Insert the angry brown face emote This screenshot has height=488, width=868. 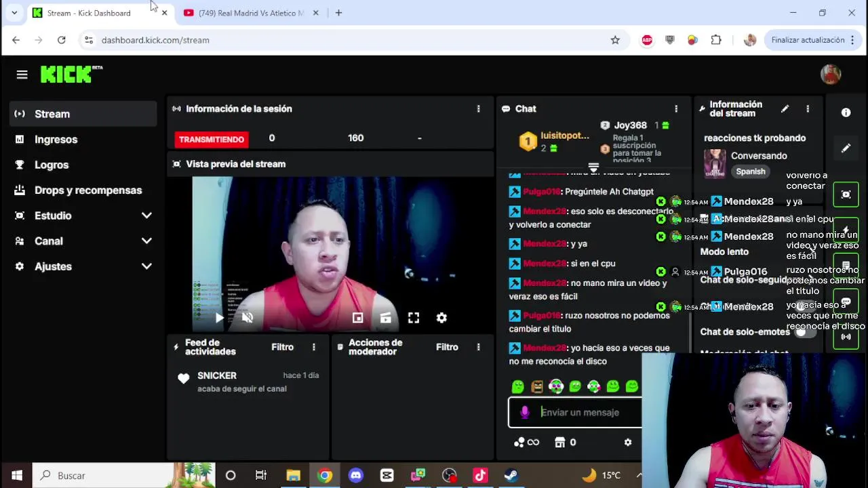[537, 386]
